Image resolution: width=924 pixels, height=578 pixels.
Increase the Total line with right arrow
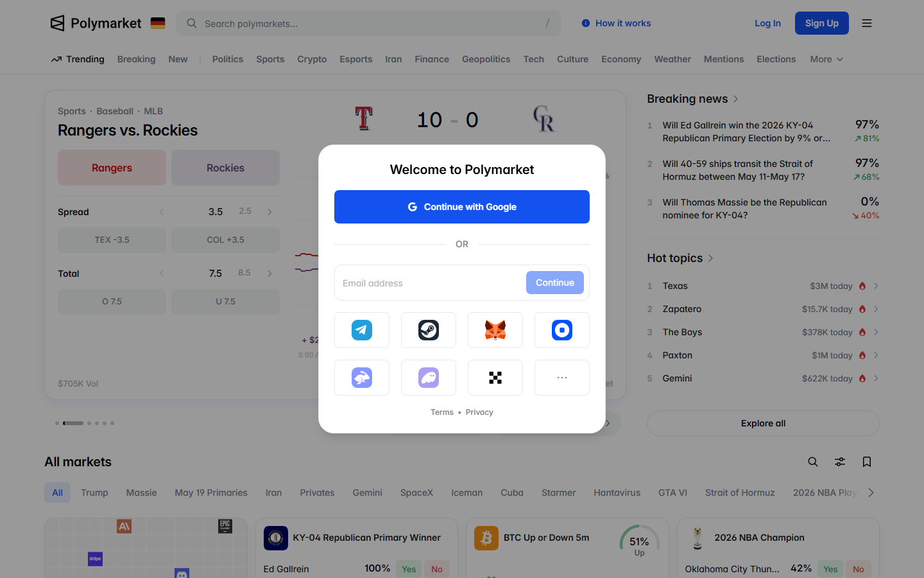coord(269,274)
